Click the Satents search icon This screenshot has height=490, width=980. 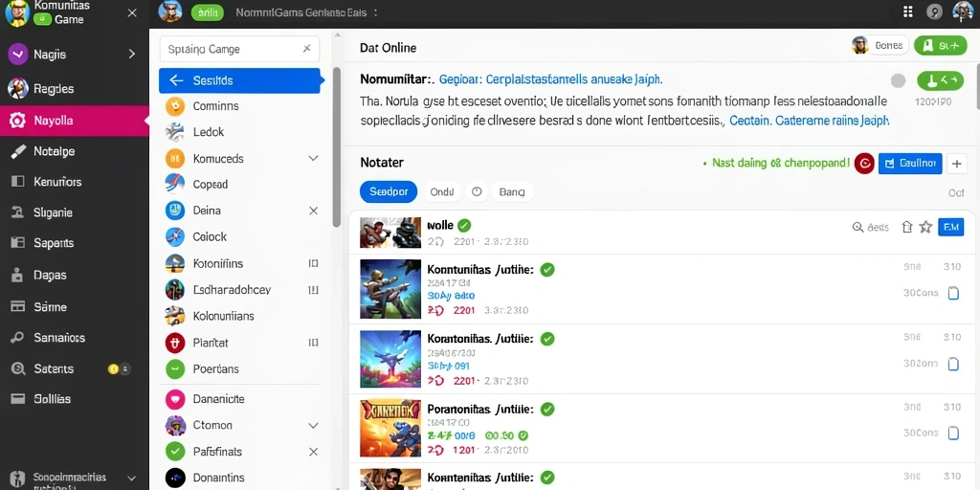(x=17, y=368)
